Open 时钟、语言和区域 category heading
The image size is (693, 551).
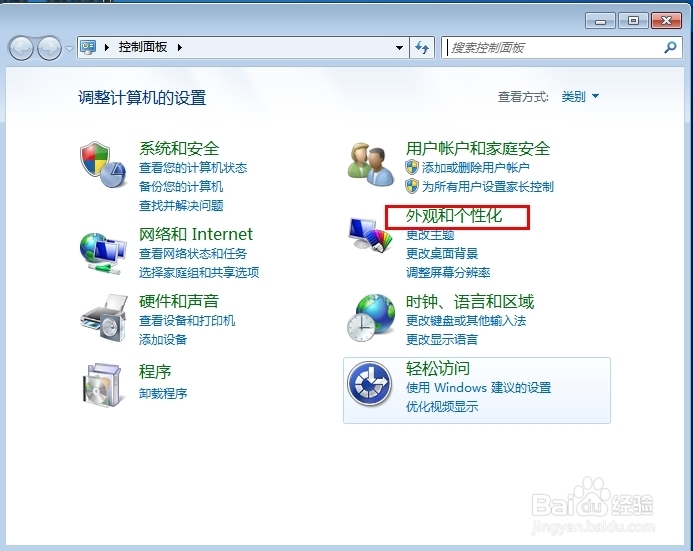tap(470, 302)
